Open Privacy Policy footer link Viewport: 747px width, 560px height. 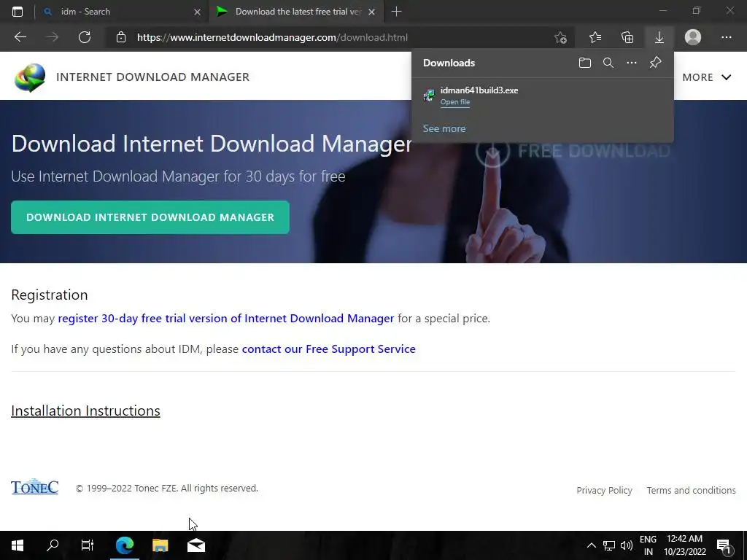point(604,490)
